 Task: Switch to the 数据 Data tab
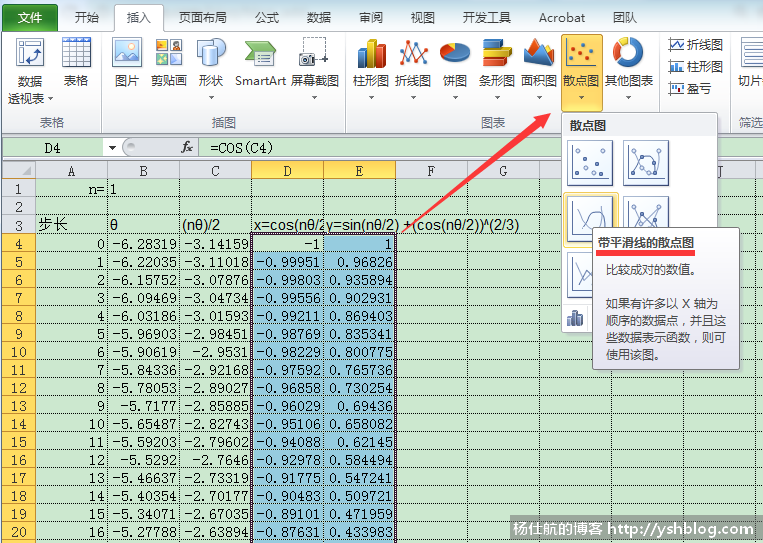tap(319, 18)
